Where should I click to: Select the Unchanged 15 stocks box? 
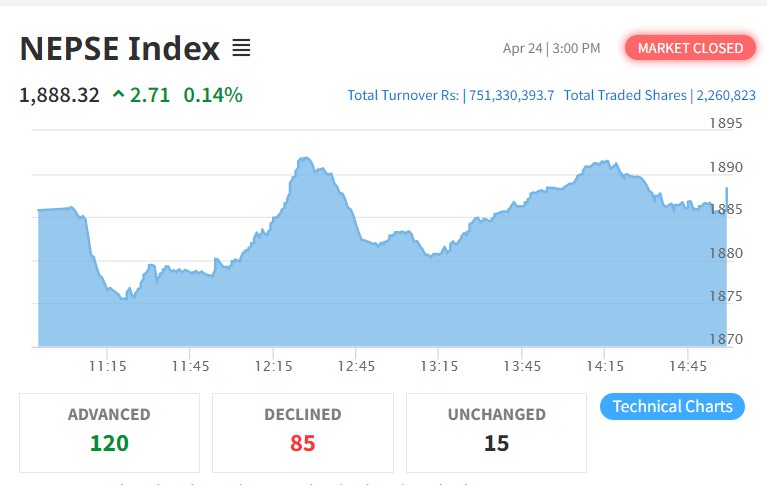pyautogui.click(x=496, y=431)
